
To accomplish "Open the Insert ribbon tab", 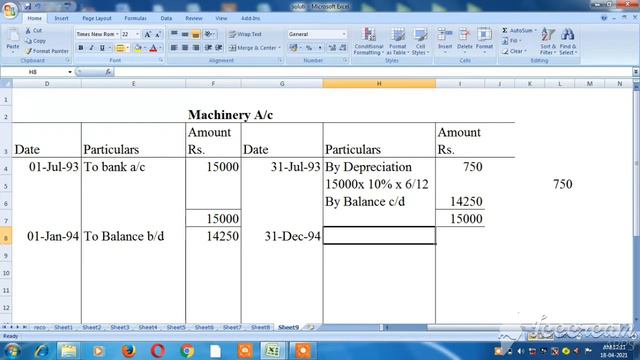I will [x=61, y=18].
